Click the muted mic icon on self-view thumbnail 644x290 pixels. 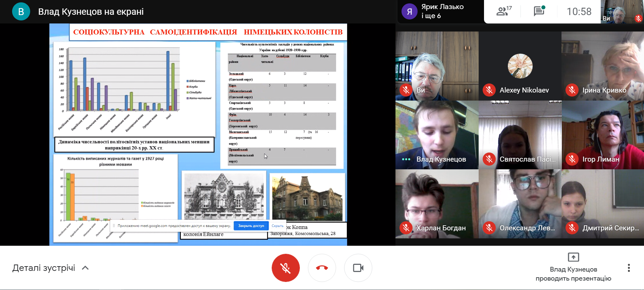point(638,19)
